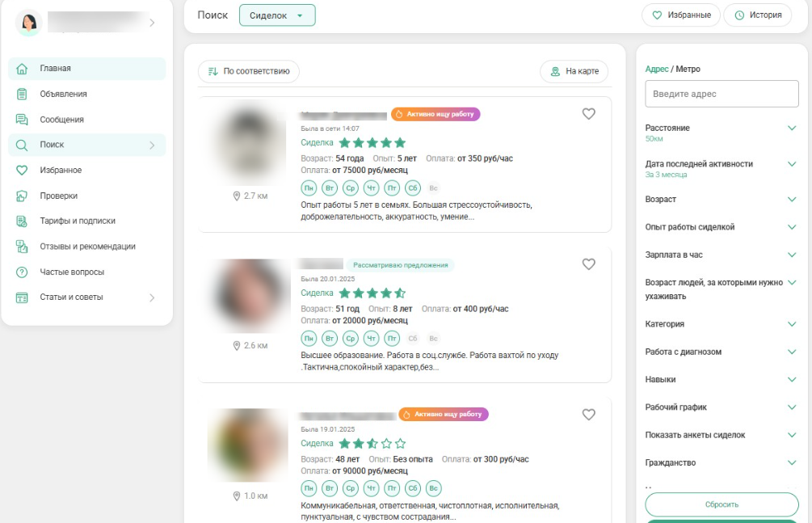Image resolution: width=812 pixels, height=523 pixels.
Task: Click the Введите адрес input field
Action: point(722,94)
